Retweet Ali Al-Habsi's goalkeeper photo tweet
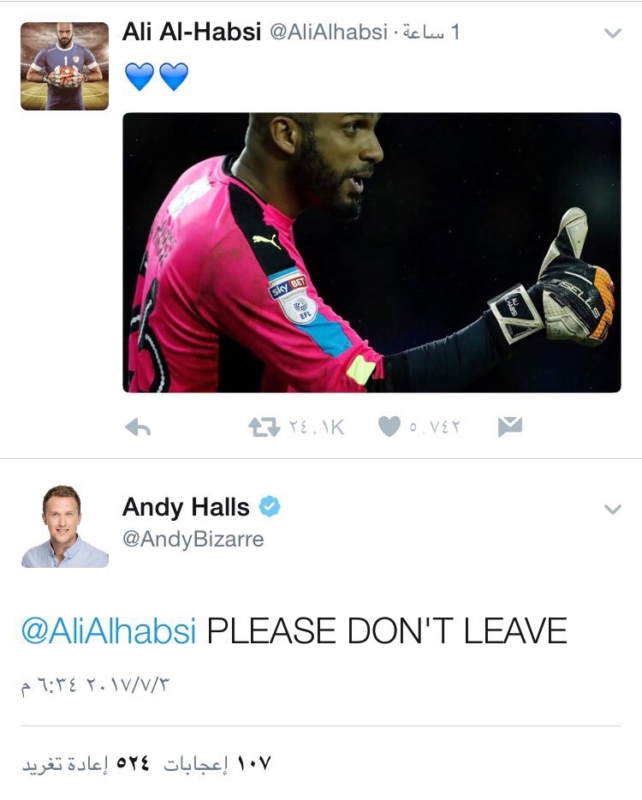 264,427
